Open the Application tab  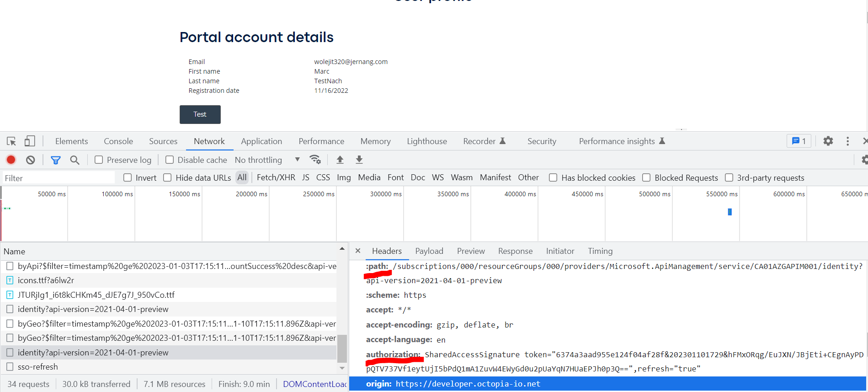pos(261,141)
